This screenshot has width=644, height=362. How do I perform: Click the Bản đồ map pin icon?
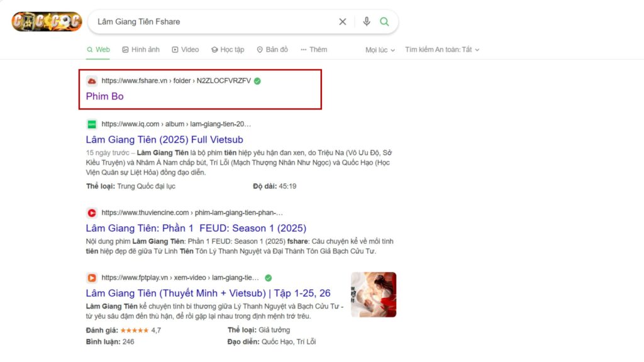(x=260, y=50)
